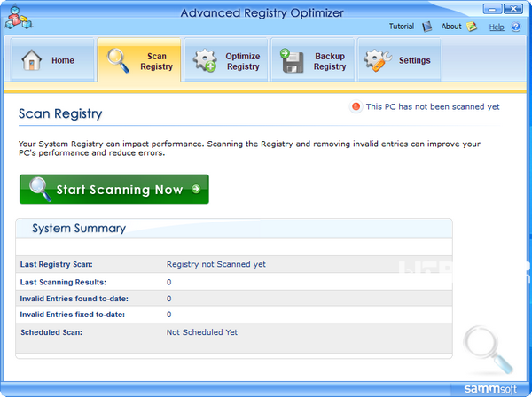Minimize the Advanced Registry Optimizer window
532x397 pixels.
(492, 9)
